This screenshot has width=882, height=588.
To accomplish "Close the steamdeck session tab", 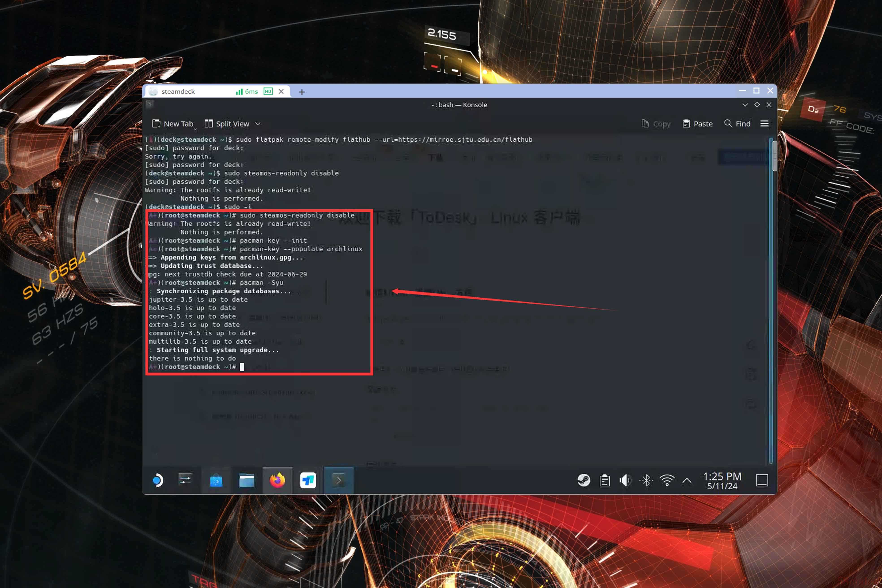I will (281, 91).
